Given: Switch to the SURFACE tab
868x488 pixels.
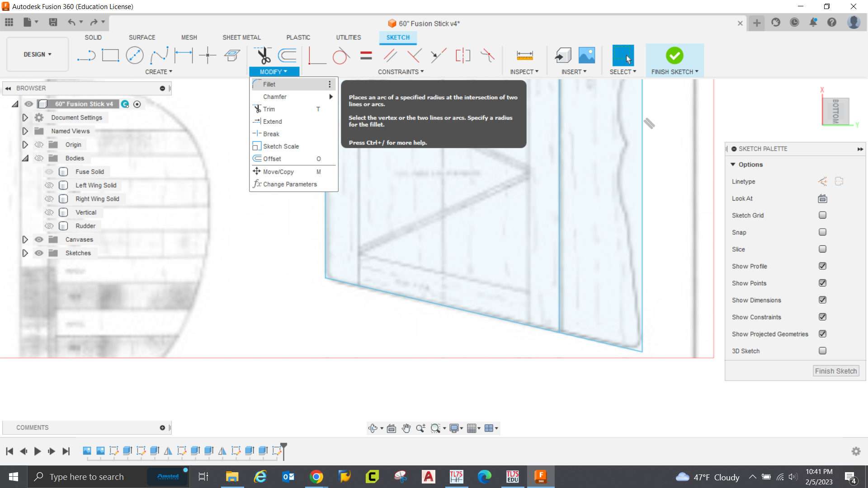Looking at the screenshot, I should coord(142,38).
